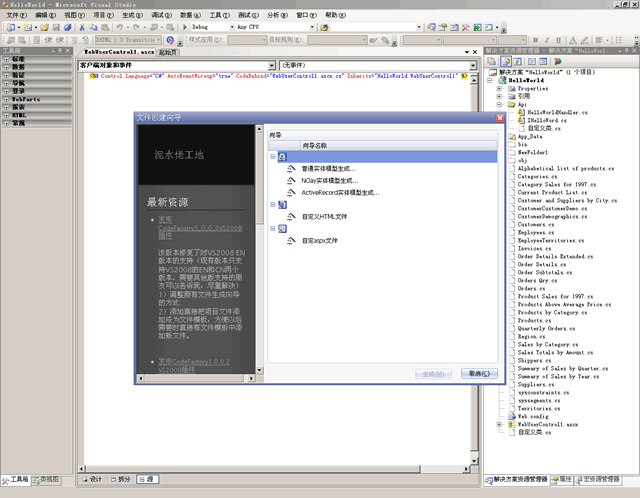Select 普通实体模型生成... wizard item
The image size is (640, 498).
coord(328,169)
